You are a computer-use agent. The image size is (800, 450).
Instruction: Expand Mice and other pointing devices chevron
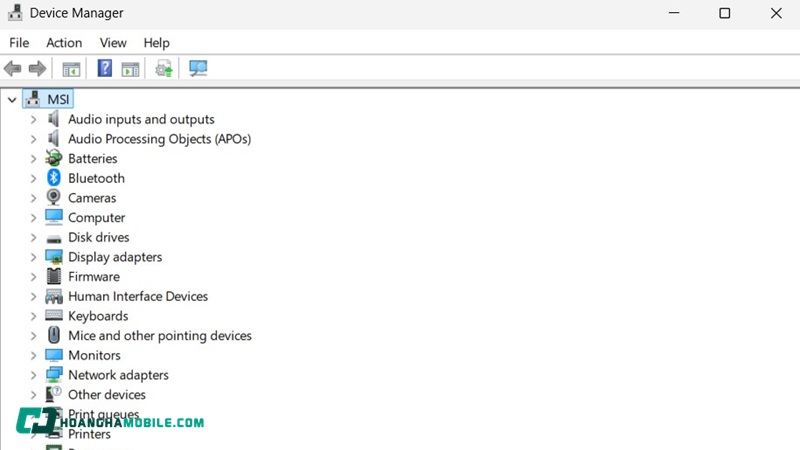pyautogui.click(x=33, y=336)
